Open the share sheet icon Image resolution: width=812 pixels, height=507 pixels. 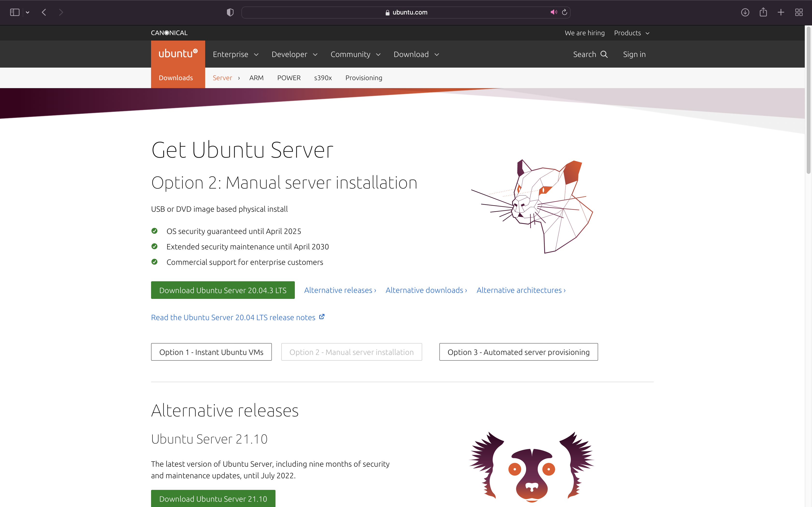tap(763, 12)
